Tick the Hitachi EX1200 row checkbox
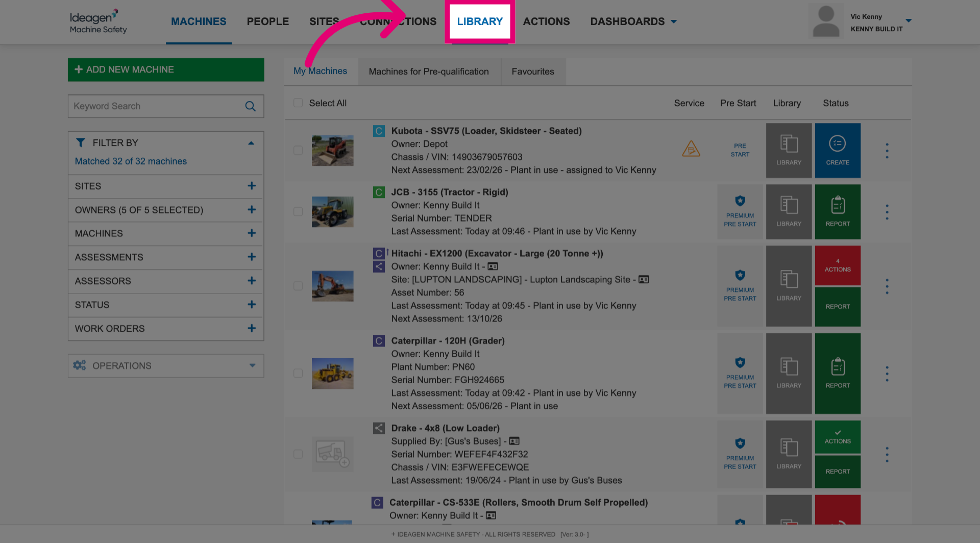This screenshot has width=980, height=543. [x=298, y=286]
